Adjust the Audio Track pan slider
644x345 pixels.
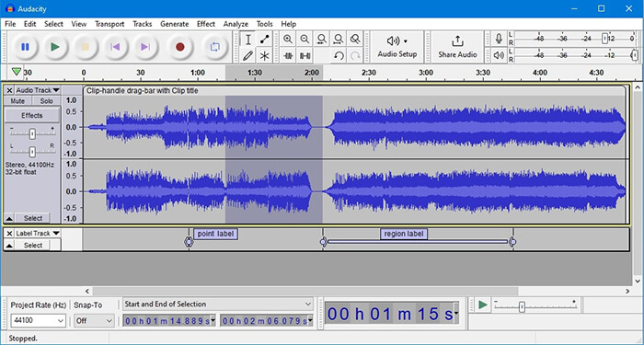pos(32,152)
